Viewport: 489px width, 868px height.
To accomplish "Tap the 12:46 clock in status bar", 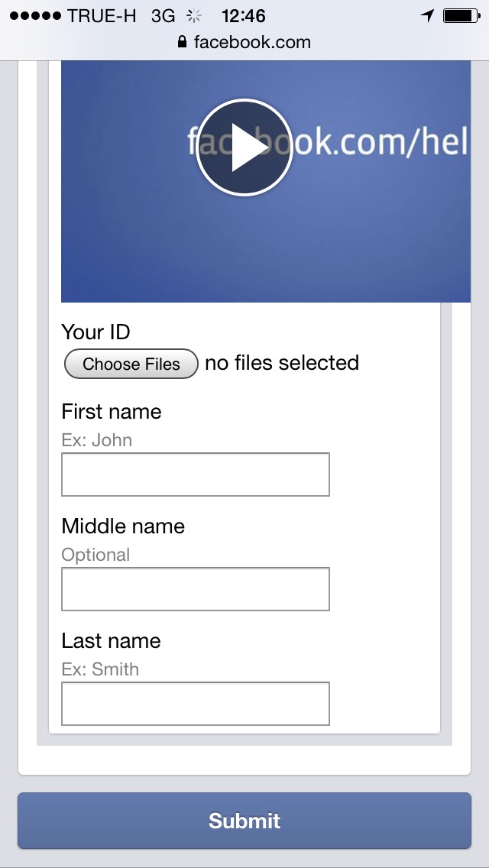I will coord(243,15).
